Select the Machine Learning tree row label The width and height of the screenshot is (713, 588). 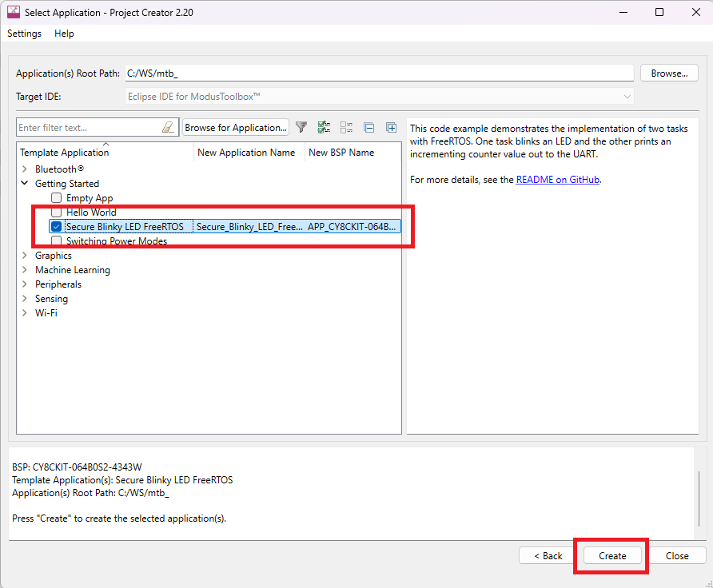(73, 270)
